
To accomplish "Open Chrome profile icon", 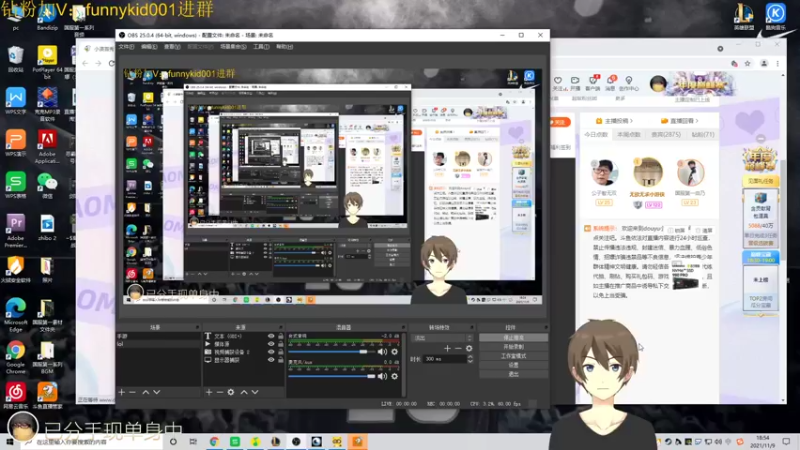I will pos(764,64).
